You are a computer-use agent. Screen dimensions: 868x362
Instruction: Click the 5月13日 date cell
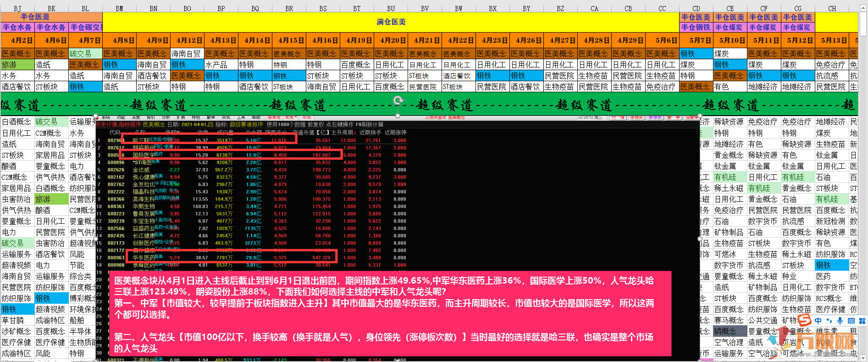pyautogui.click(x=832, y=40)
